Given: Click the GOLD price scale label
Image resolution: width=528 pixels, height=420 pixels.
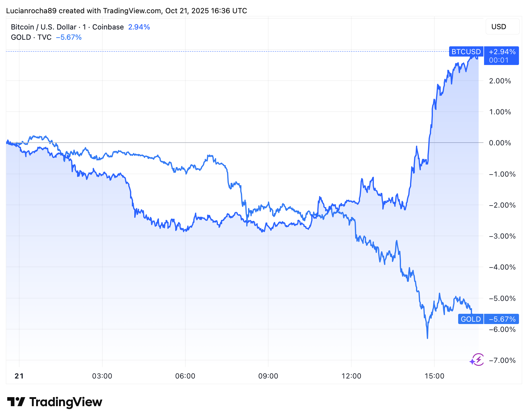Looking at the screenshot, I should pos(471,319).
